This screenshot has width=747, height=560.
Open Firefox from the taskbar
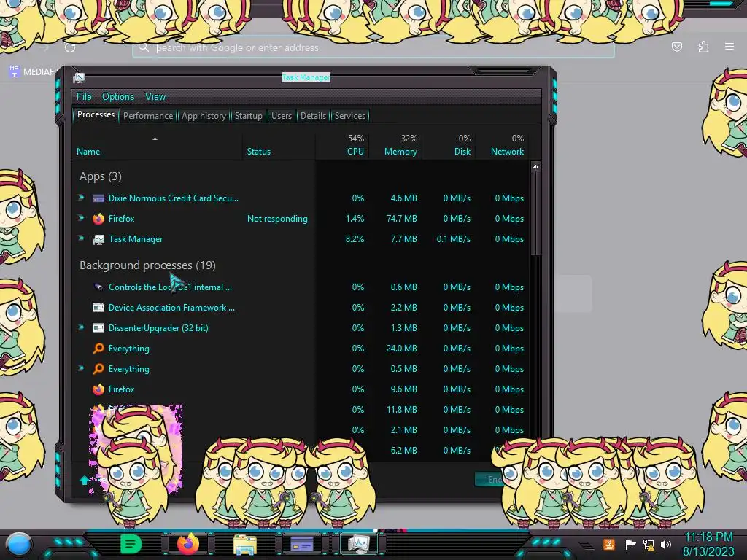coord(188,543)
